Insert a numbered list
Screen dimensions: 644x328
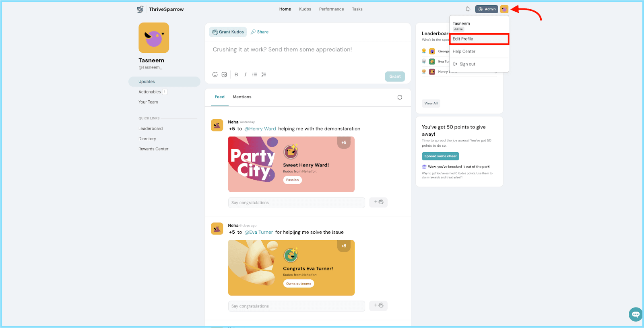click(x=264, y=75)
